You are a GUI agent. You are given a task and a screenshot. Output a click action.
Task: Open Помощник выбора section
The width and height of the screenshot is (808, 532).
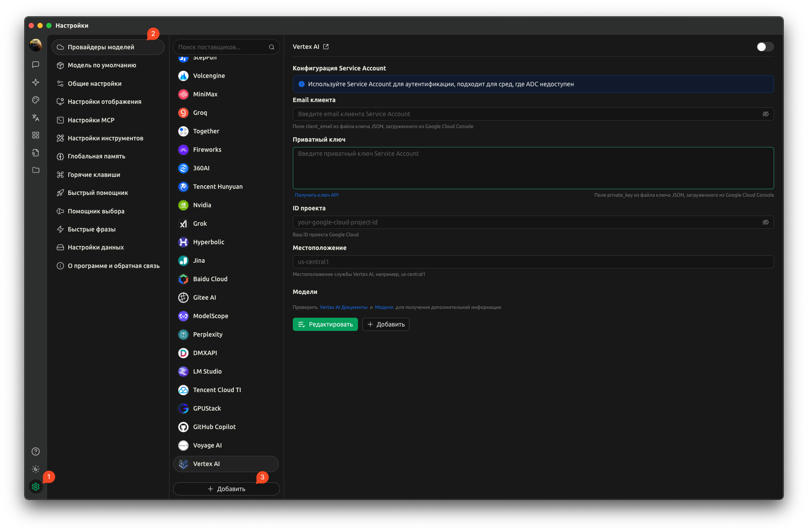(108, 211)
